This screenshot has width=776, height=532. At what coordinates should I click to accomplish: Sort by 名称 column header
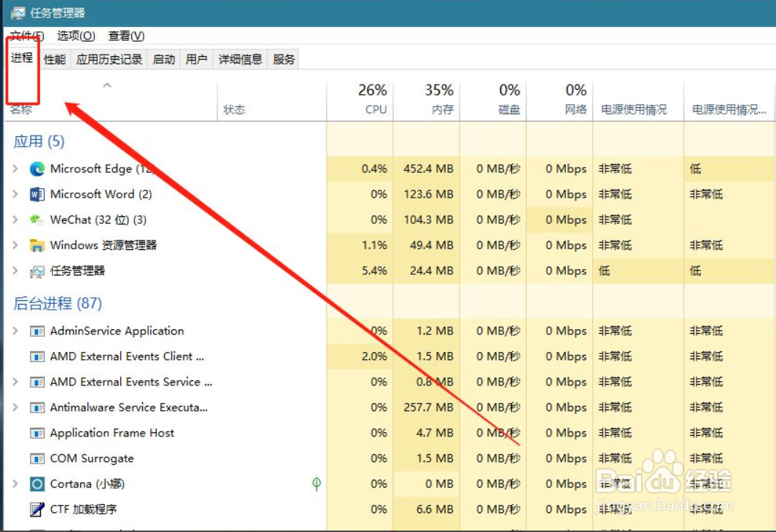pyautogui.click(x=111, y=101)
